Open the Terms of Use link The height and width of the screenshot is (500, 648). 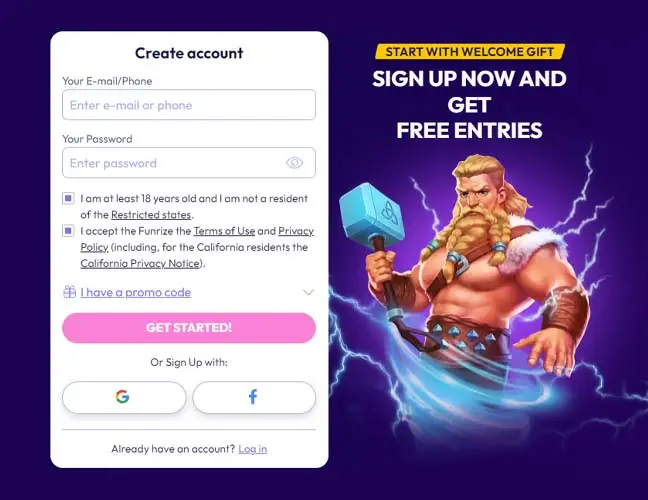click(224, 231)
